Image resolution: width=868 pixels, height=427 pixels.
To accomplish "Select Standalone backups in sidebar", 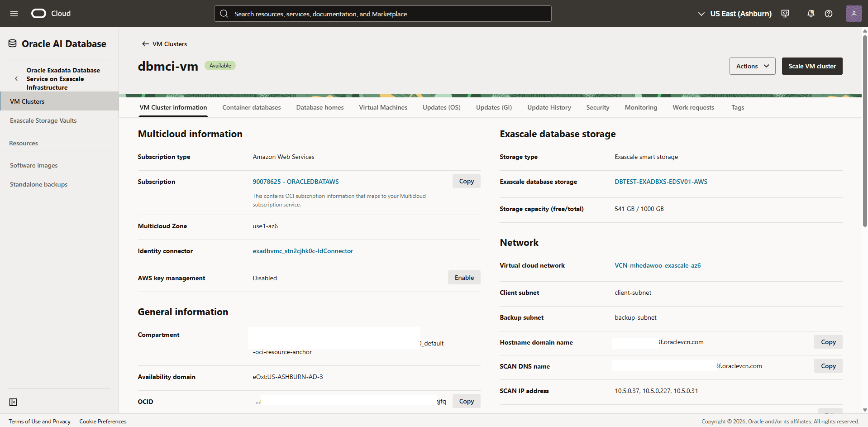I will click(x=59, y=184).
